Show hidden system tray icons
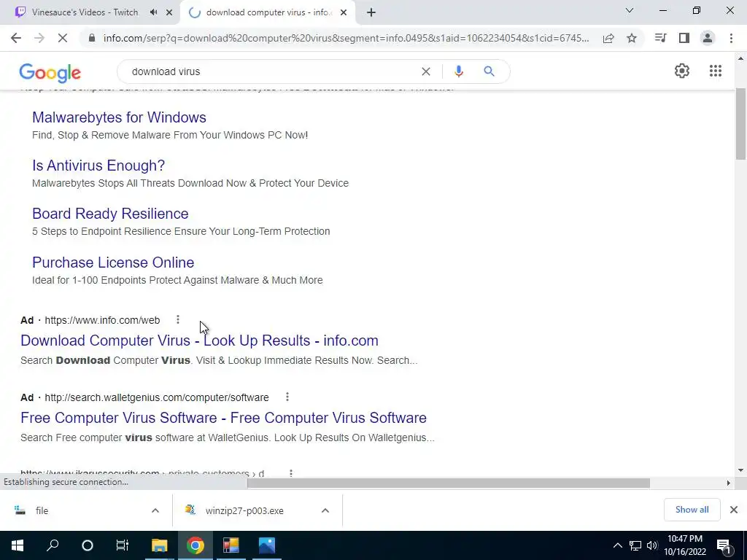 [x=617, y=545]
